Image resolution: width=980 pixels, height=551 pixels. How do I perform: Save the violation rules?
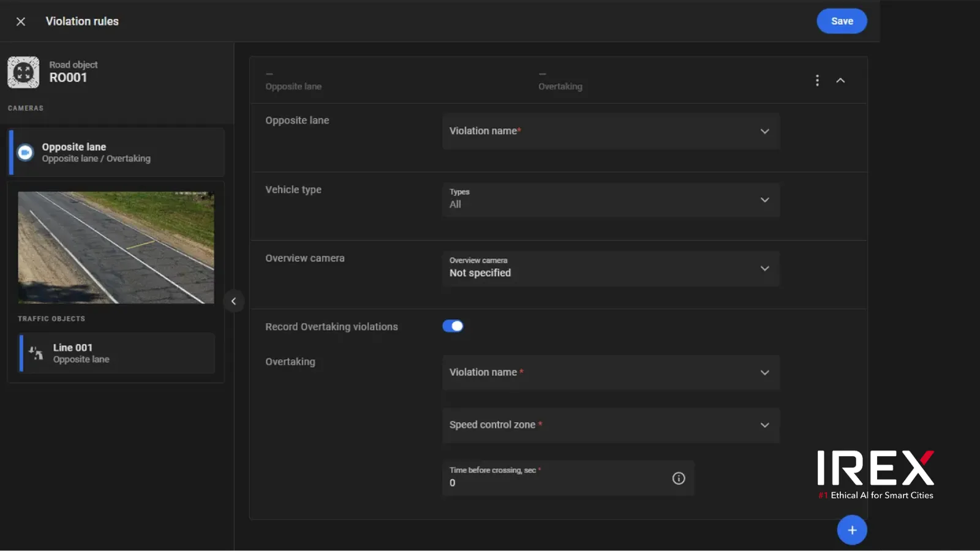[842, 21]
